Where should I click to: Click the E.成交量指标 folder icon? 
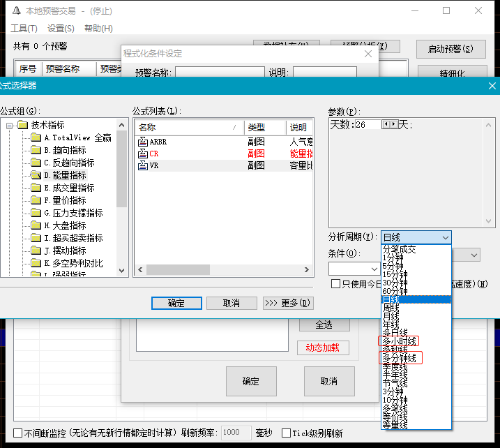[36, 188]
